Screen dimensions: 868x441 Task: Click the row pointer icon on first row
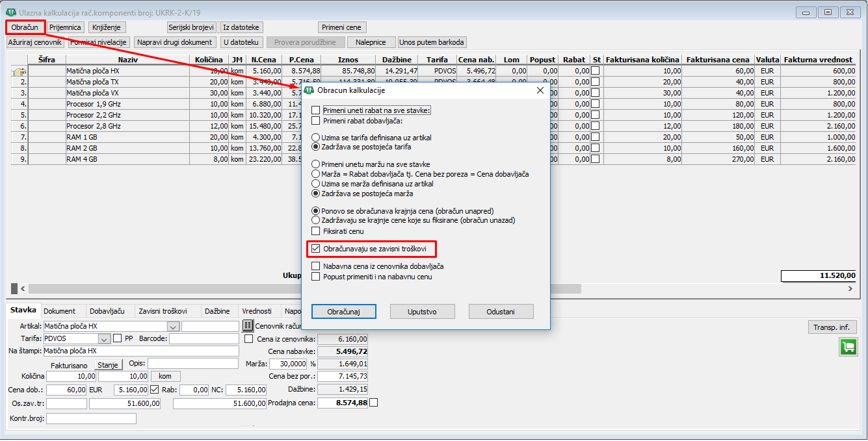[x=19, y=71]
